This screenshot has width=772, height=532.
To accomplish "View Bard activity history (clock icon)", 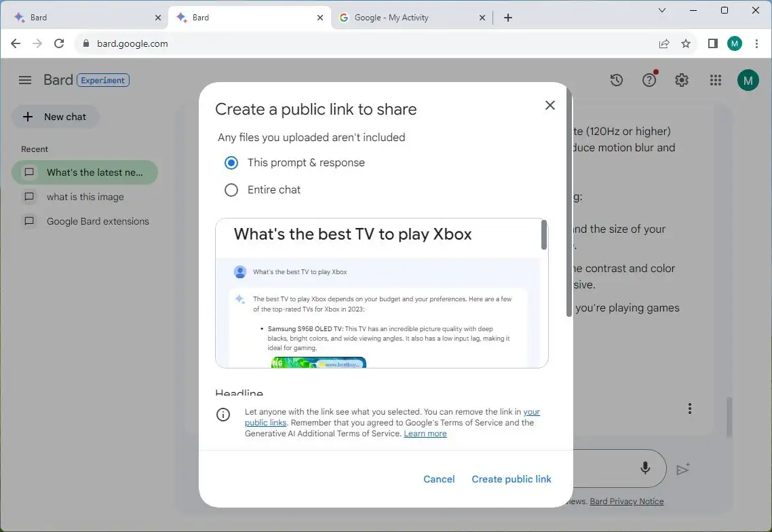I will point(616,79).
